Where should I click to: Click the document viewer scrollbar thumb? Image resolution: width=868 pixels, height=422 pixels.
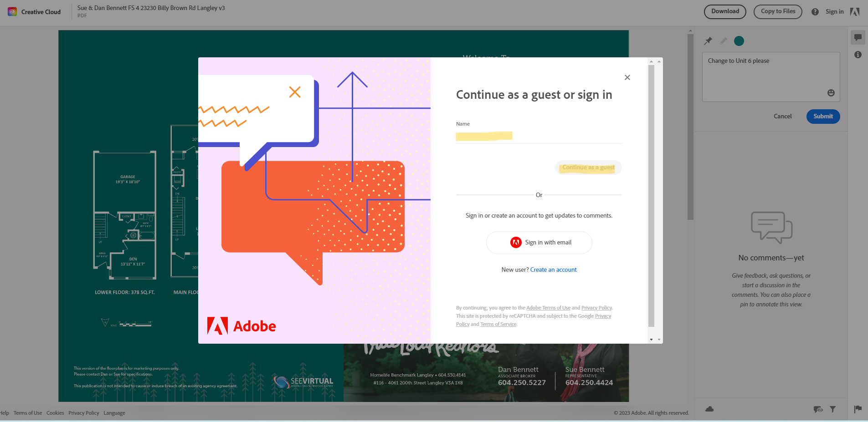click(690, 127)
